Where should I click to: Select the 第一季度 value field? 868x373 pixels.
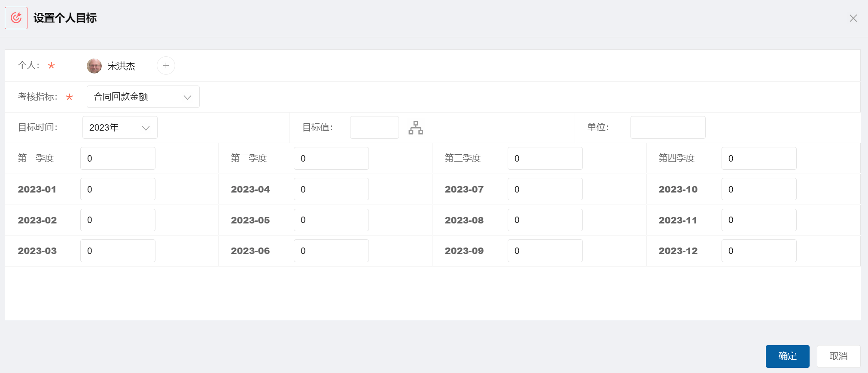(x=118, y=159)
